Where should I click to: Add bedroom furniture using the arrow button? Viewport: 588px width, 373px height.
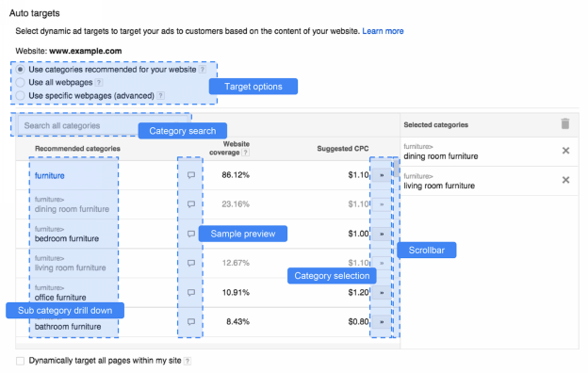382,234
